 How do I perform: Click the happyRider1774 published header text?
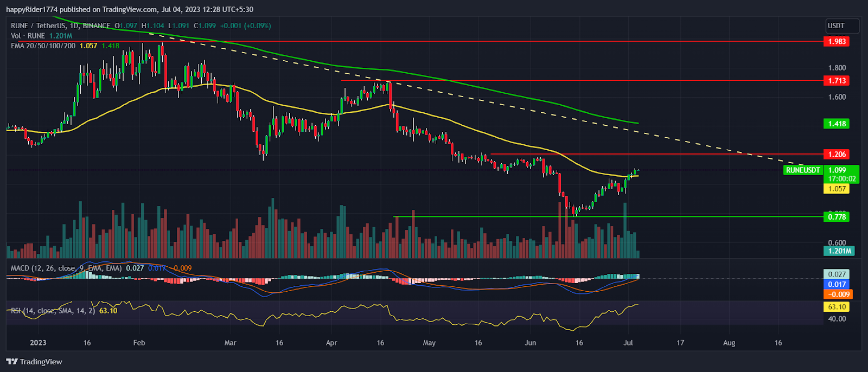[x=130, y=9]
